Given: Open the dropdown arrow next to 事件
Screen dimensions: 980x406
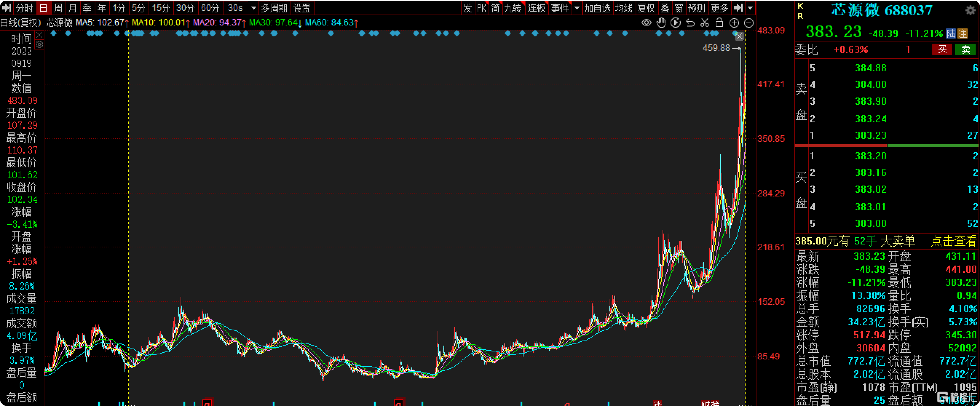Looking at the screenshot, I should [x=577, y=8].
